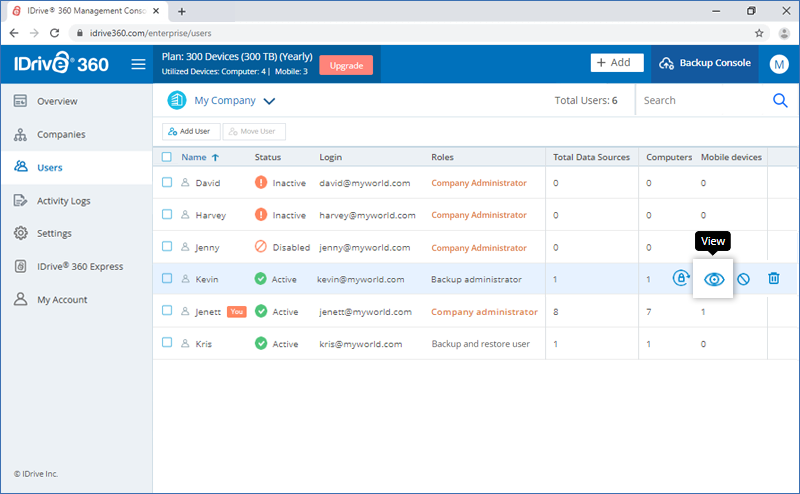Viewport: 800px width, 494px height.
Task: Click the Active checkmark icon for Kevin
Action: 261,279
